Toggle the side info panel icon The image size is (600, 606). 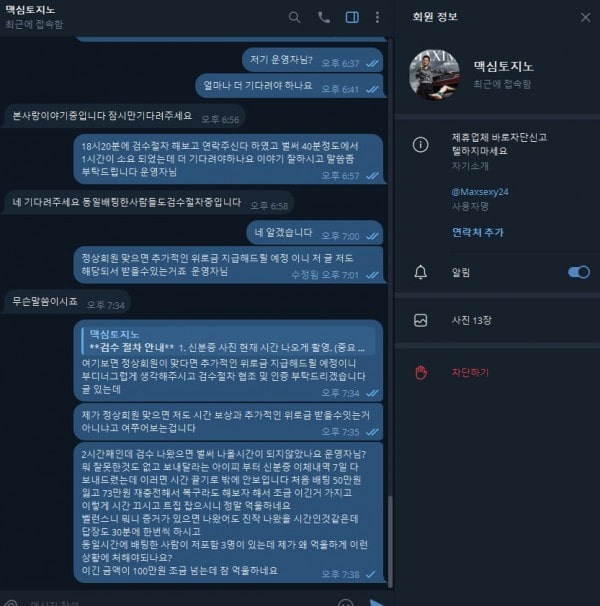pos(352,17)
